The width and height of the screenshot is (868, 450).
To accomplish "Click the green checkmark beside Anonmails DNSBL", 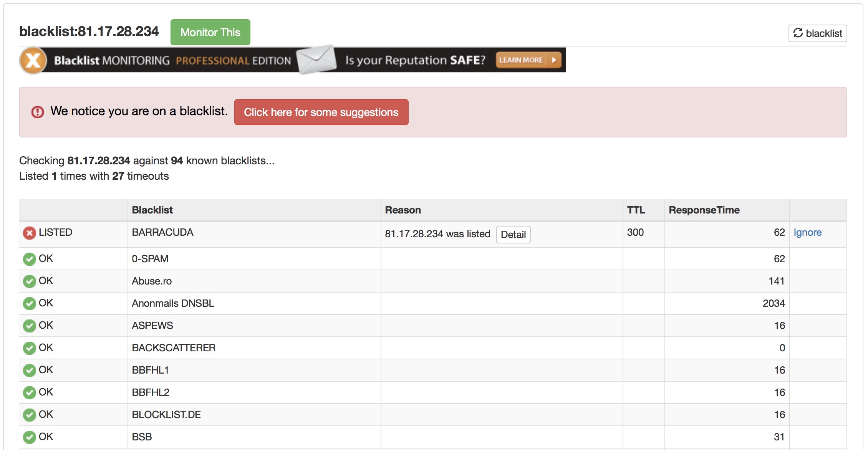I will (29, 304).
